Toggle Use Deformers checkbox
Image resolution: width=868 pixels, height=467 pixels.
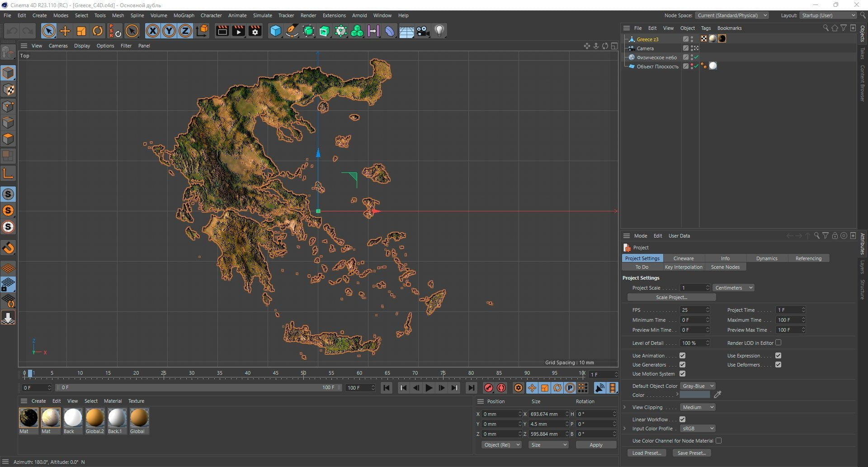pyautogui.click(x=778, y=365)
